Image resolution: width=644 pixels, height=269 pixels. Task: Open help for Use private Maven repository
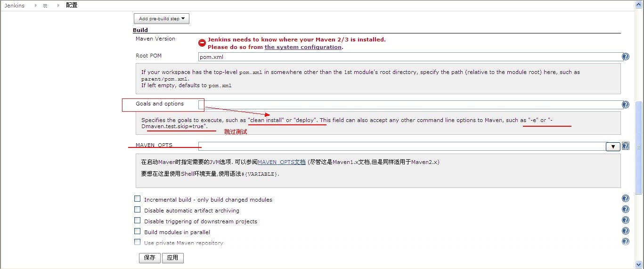[x=626, y=242]
